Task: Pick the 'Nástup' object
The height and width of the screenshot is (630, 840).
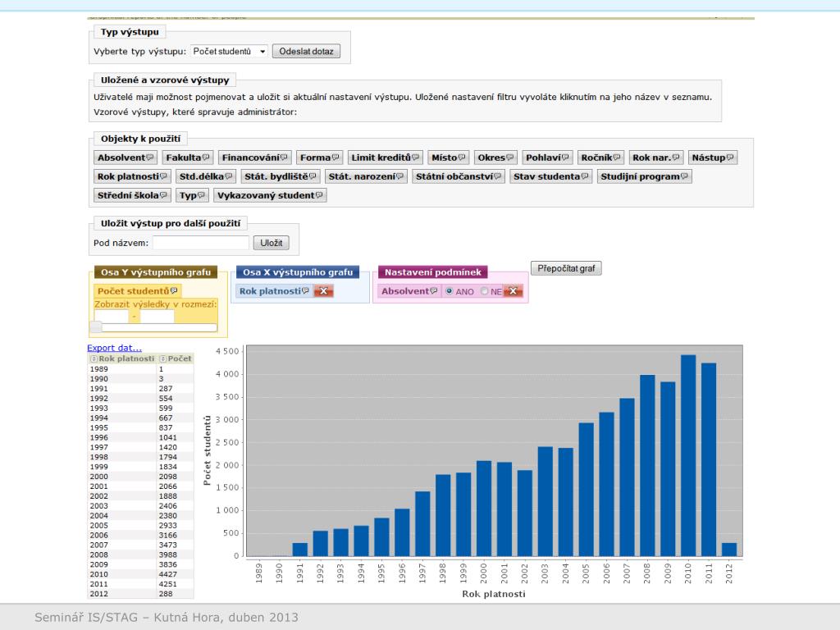Action: tap(713, 157)
